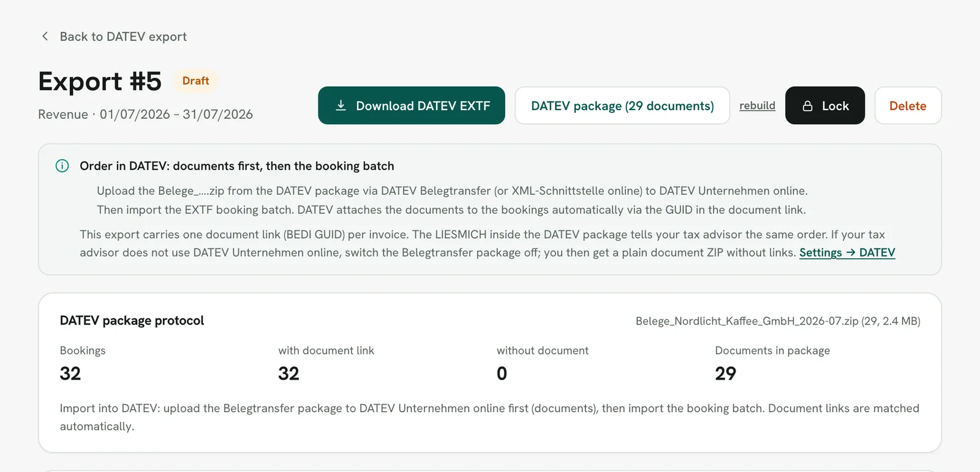The height and width of the screenshot is (472, 980).
Task: Open DATEV package (29 documents)
Action: pyautogui.click(x=622, y=105)
